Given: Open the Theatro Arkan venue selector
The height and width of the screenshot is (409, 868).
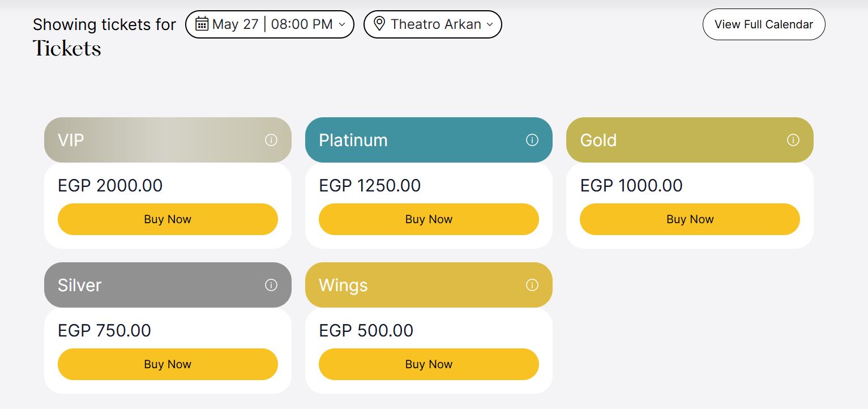Looking at the screenshot, I should (x=433, y=24).
